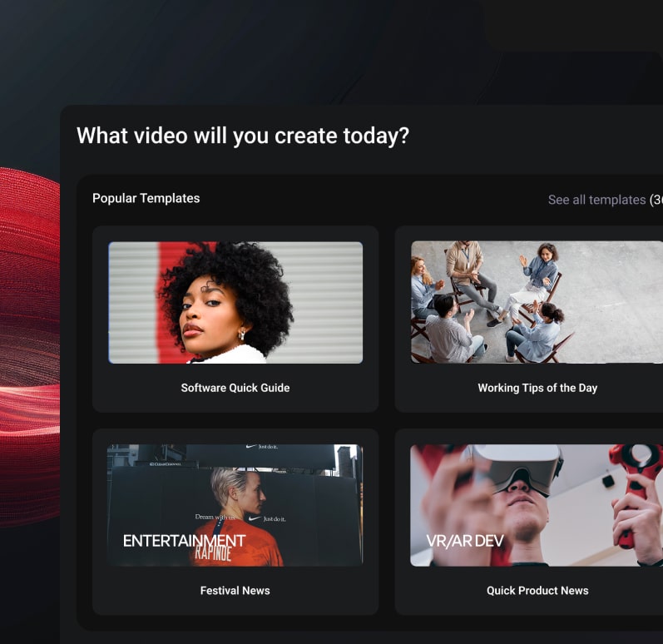Click the Popular Templates section heading
Screen dimensions: 663x644
[x=146, y=198]
